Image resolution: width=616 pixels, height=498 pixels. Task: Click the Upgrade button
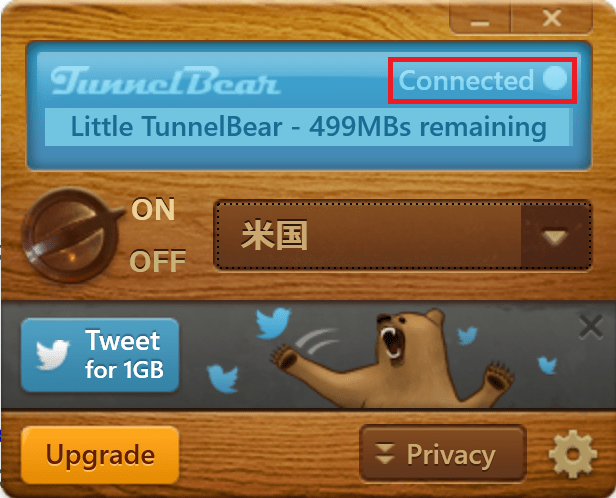point(100,455)
